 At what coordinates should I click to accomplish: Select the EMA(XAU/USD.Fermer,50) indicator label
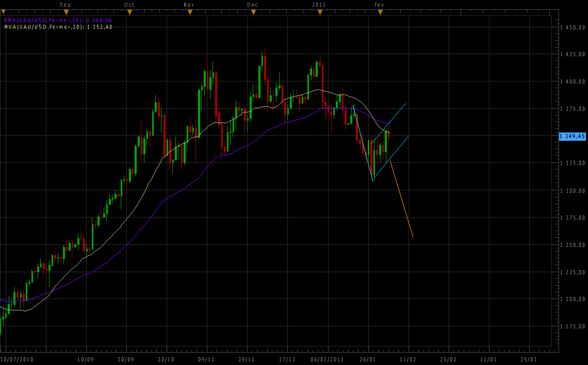58,20
